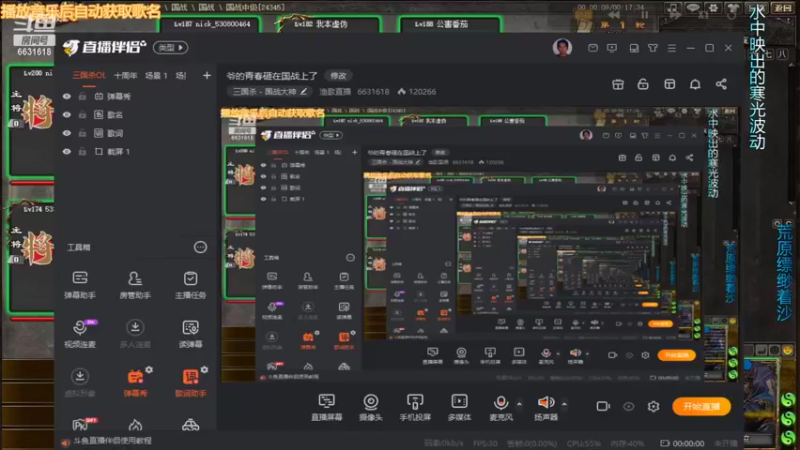
Task: Select player tab Lv188 in game window
Action: tap(450, 24)
